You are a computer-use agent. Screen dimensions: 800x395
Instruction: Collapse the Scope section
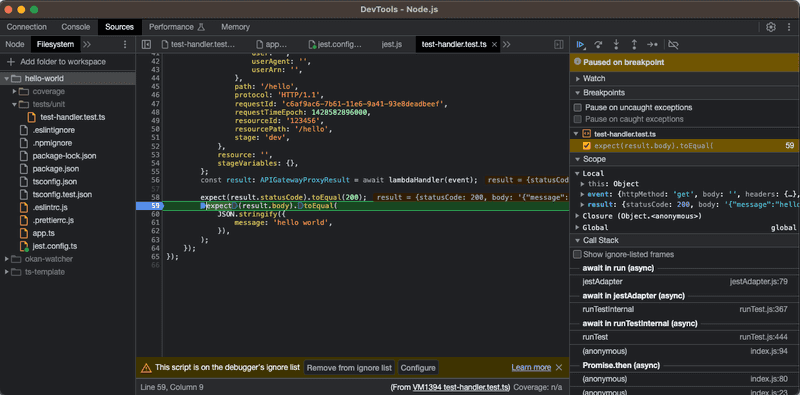pos(578,159)
